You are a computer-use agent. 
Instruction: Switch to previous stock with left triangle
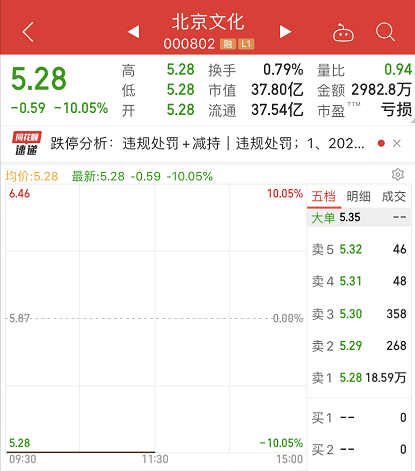(133, 32)
